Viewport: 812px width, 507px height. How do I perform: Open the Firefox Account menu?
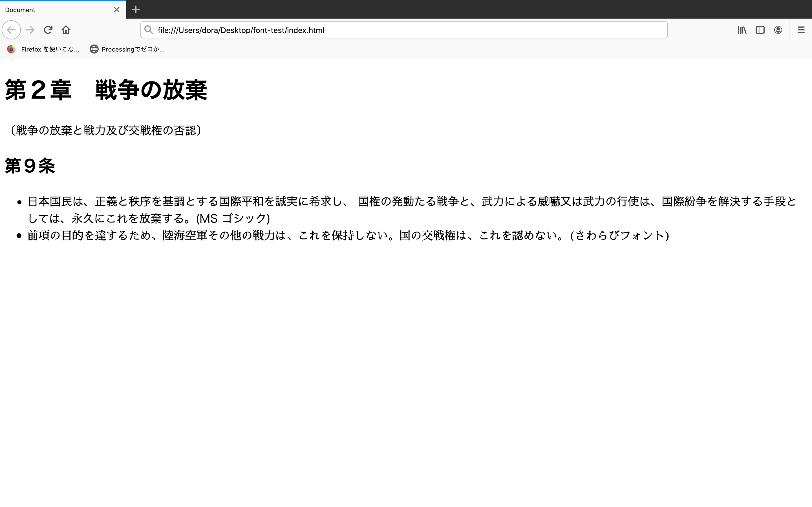click(778, 30)
